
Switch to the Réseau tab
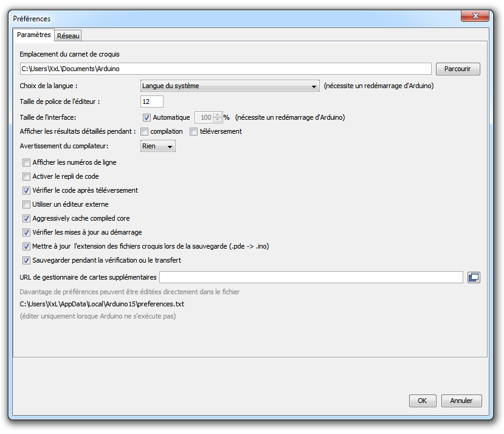pos(68,36)
